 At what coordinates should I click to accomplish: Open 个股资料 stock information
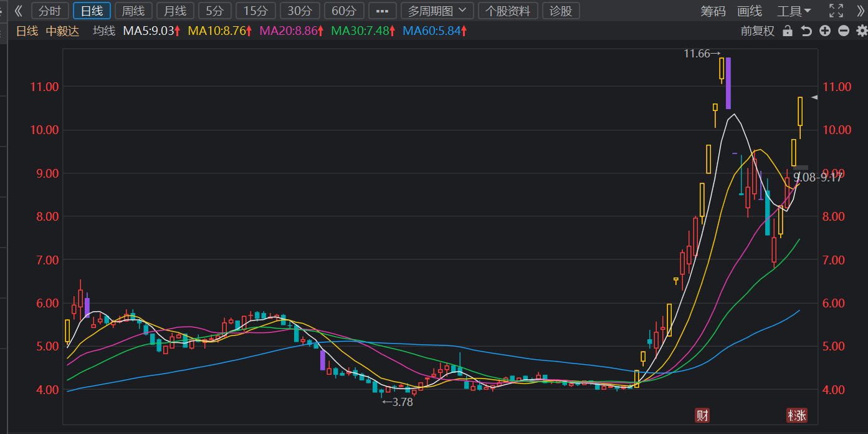click(x=508, y=11)
